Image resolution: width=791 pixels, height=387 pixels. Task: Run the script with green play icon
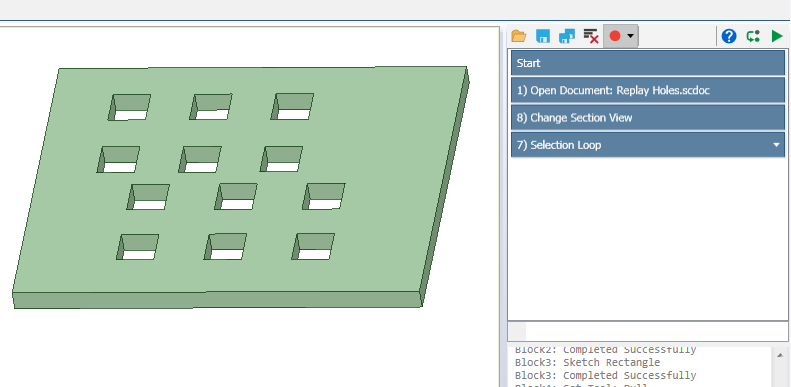click(777, 36)
